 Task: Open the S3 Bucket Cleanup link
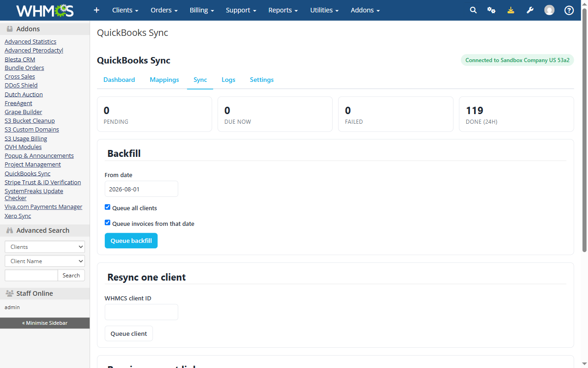(30, 121)
